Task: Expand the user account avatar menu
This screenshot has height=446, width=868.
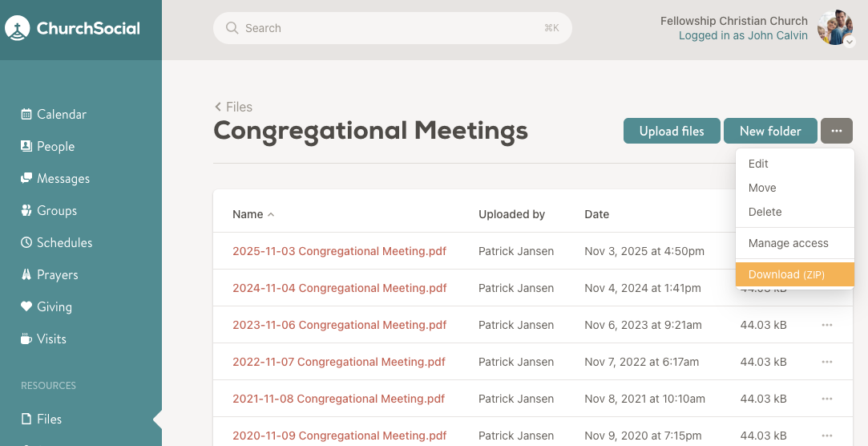Action: pos(835,28)
